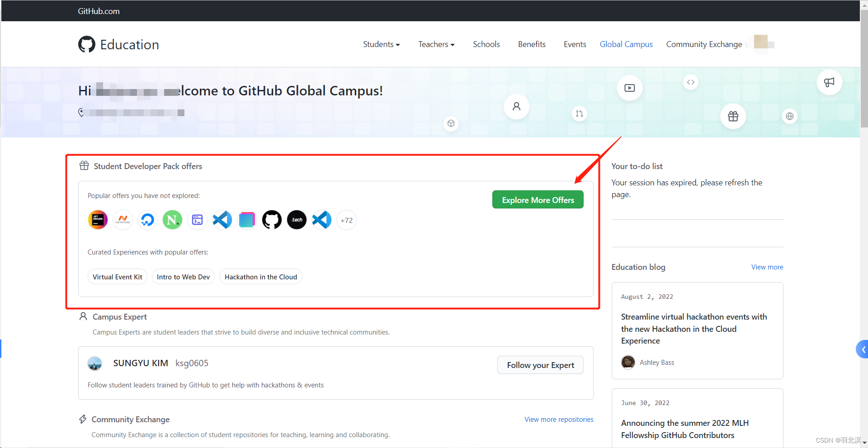Click SUNGYU KIM's avatar thumbnail
868x448 pixels.
coord(94,363)
